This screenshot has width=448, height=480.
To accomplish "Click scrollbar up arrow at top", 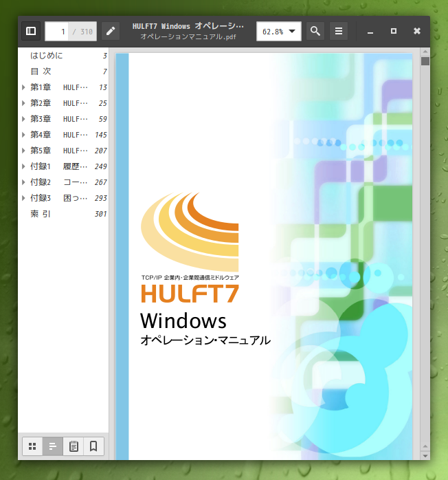I will click(x=425, y=52).
